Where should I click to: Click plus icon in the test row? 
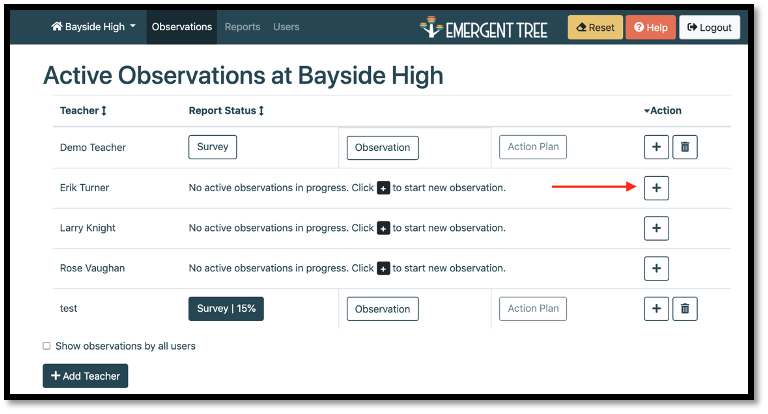click(x=656, y=308)
